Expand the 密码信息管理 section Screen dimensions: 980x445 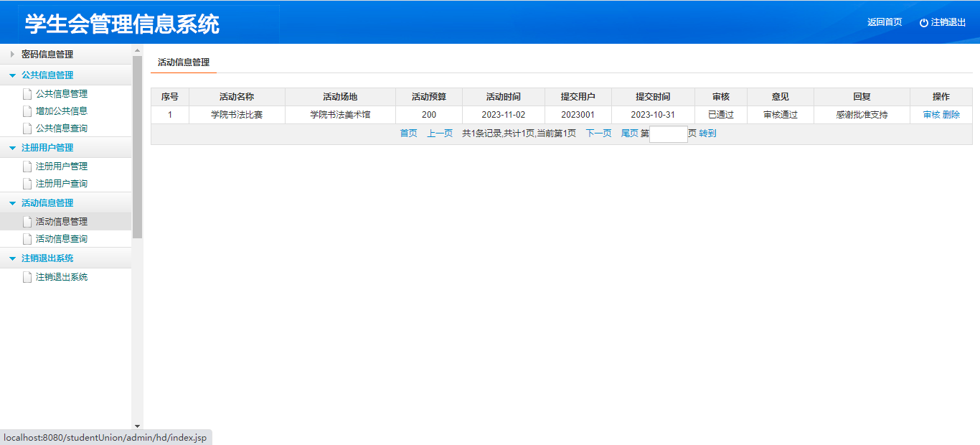[x=47, y=55]
